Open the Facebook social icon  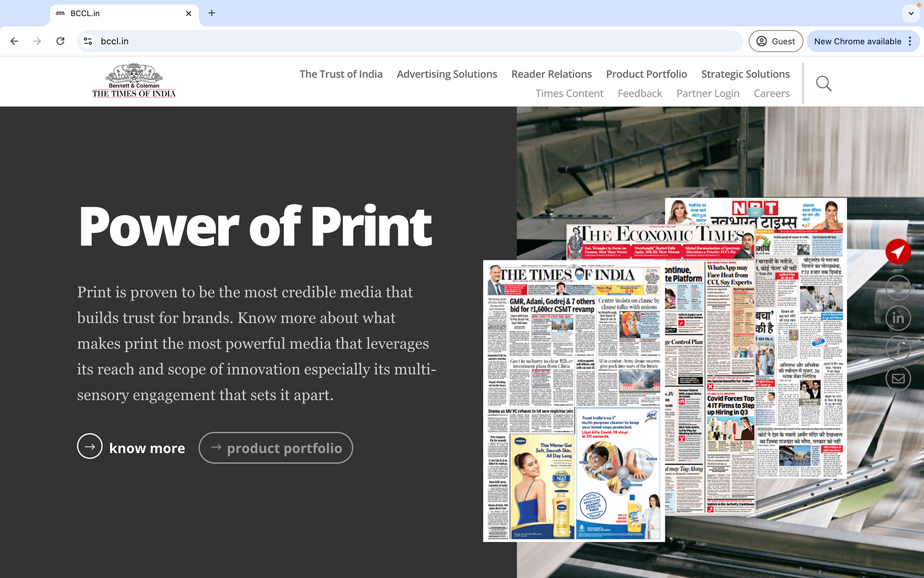[898, 348]
